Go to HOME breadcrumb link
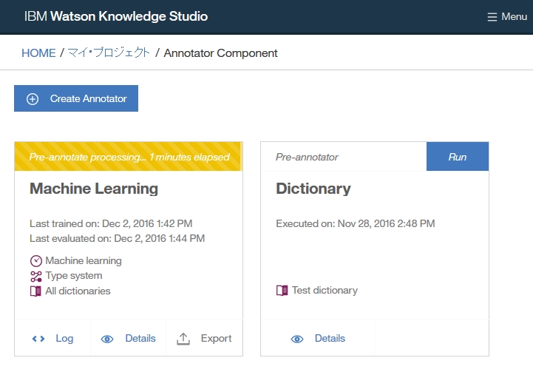Viewport: 533px width, 392px height. point(38,53)
